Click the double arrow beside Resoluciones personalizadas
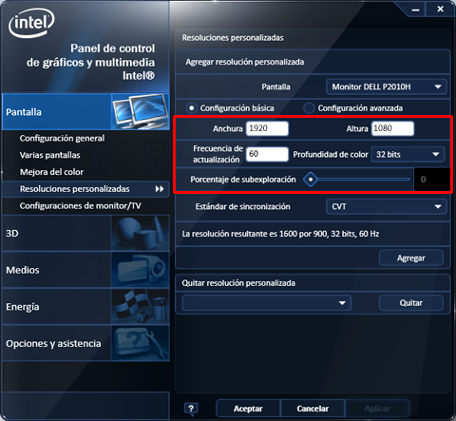This screenshot has width=456, height=421. pos(160,189)
